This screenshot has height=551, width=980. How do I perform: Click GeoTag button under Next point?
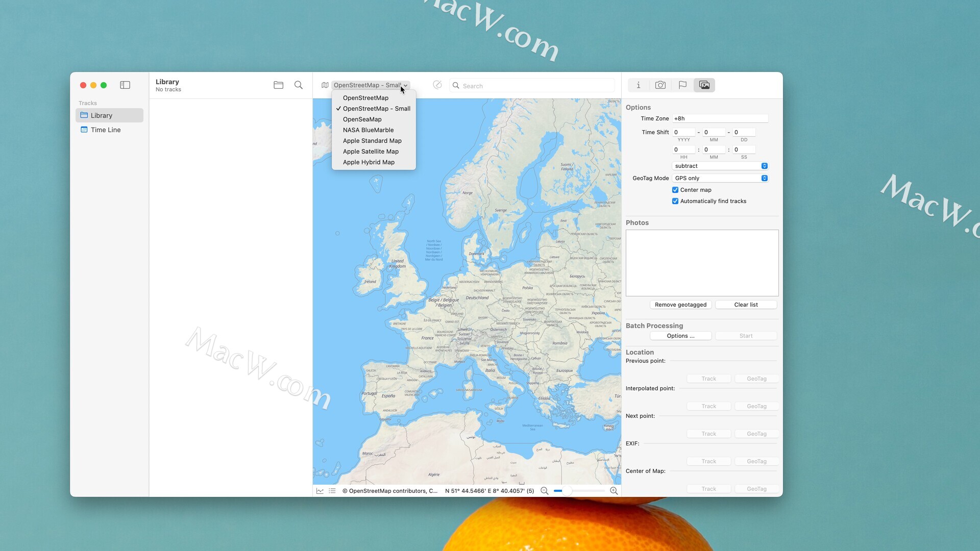click(756, 434)
